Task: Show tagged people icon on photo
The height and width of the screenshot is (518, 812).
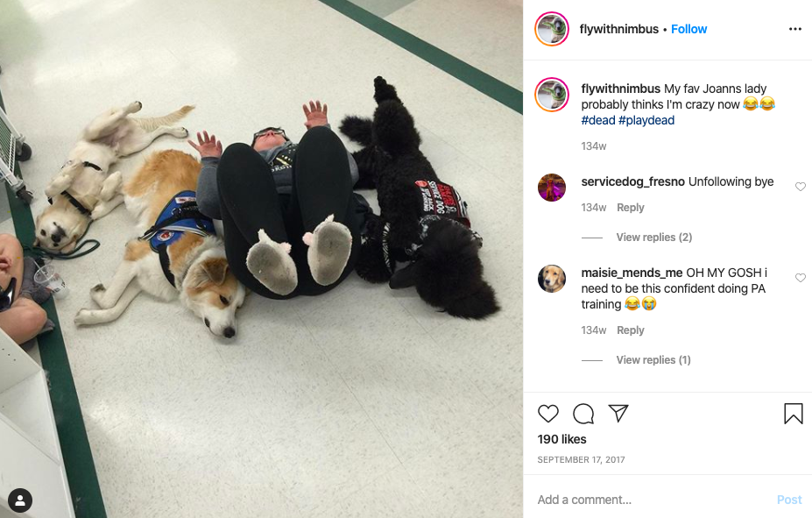Action: (20, 500)
